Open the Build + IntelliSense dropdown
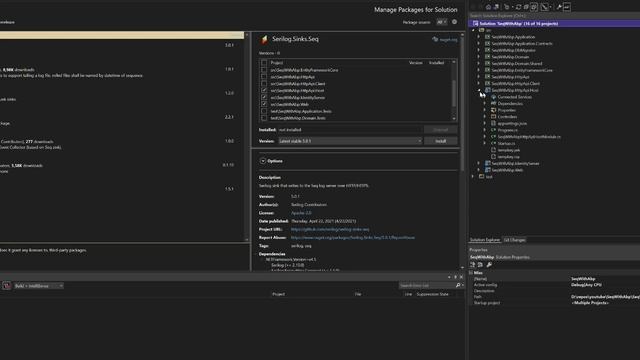 (38, 286)
